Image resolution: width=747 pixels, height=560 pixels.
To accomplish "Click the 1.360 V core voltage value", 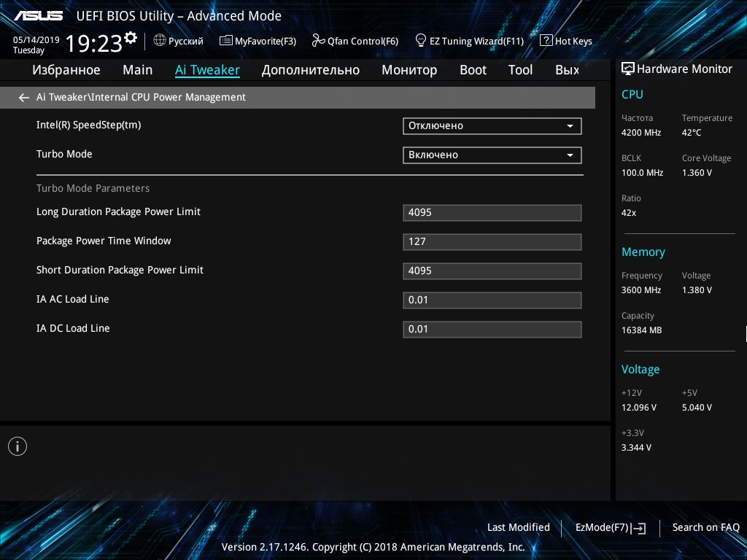I will tap(697, 173).
